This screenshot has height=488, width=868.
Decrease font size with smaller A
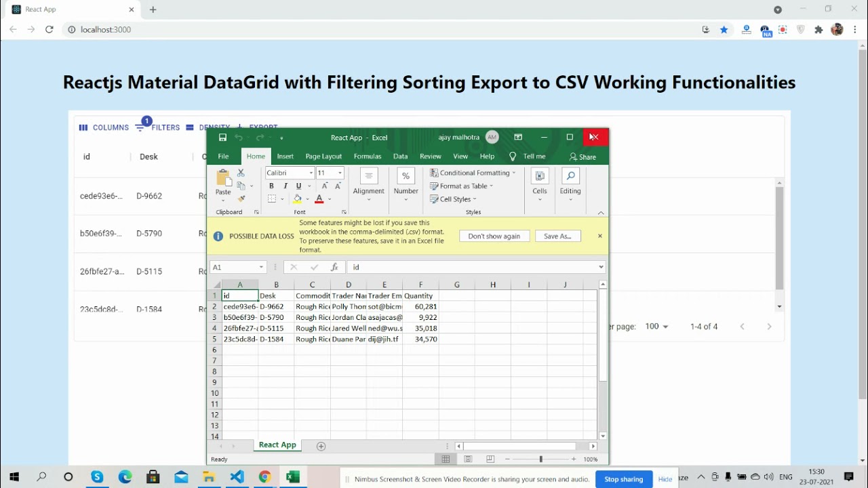coord(338,186)
